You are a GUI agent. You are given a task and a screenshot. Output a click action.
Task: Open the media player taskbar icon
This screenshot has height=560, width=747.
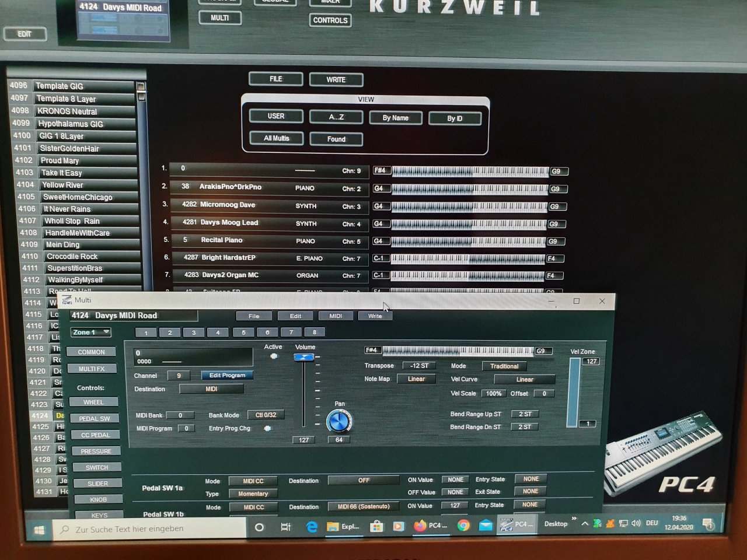(x=399, y=526)
